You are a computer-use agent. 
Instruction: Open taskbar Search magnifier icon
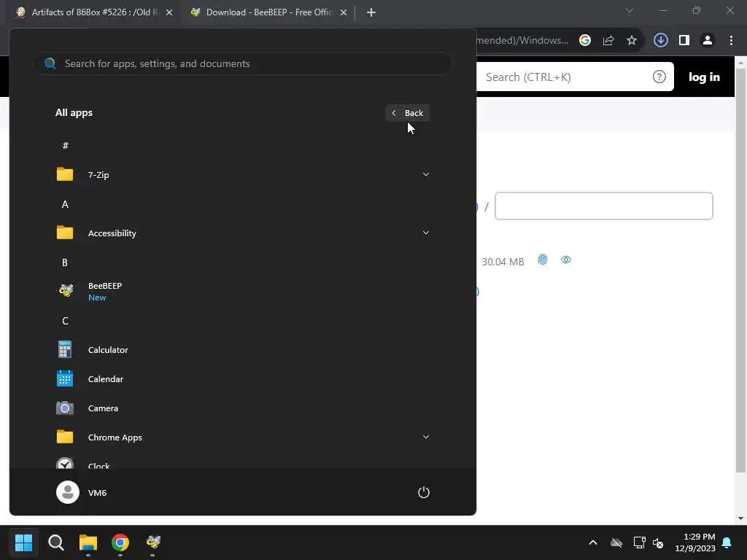55,542
